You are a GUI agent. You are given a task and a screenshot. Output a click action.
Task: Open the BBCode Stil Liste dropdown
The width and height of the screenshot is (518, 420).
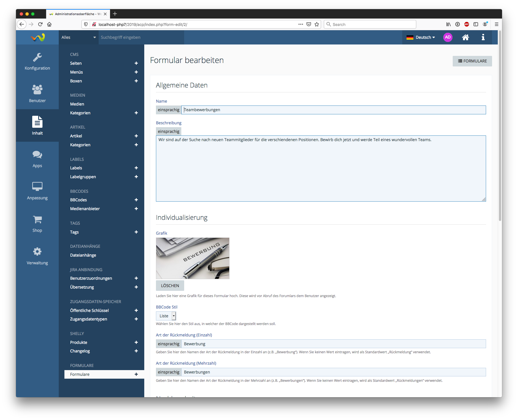(166, 316)
